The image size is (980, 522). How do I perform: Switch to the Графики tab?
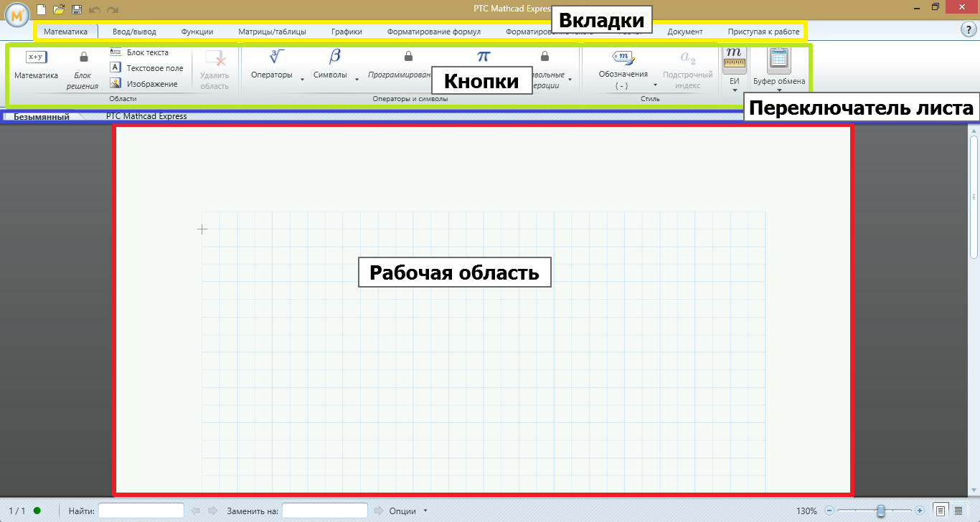point(347,32)
